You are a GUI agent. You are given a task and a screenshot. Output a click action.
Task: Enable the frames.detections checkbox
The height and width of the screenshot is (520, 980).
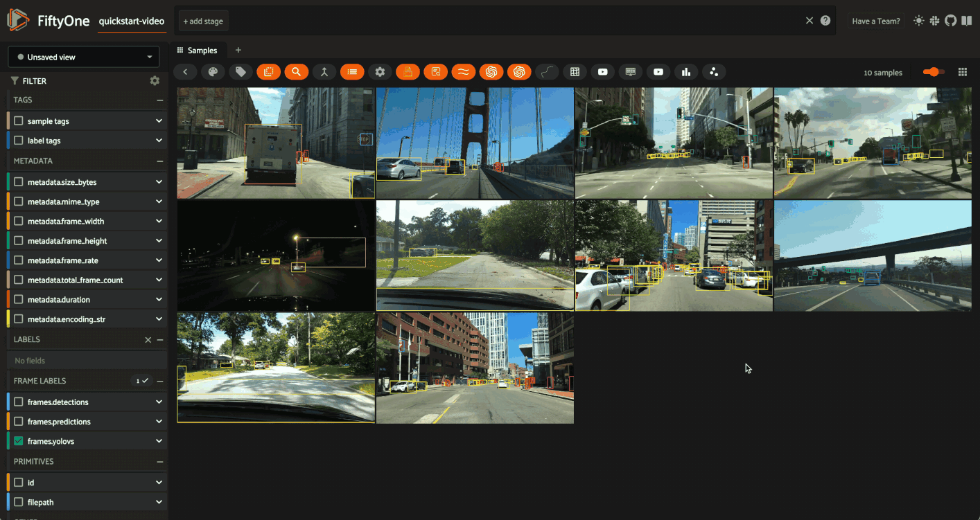point(19,402)
